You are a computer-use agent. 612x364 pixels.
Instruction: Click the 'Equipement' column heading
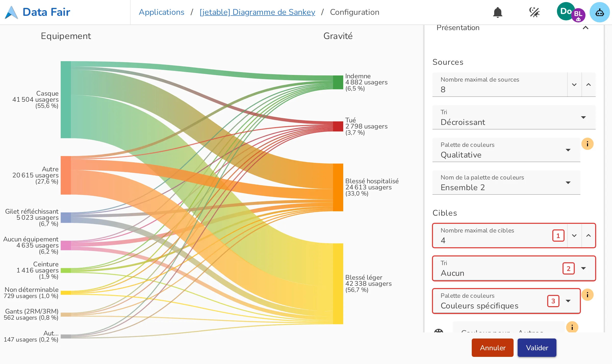66,36
